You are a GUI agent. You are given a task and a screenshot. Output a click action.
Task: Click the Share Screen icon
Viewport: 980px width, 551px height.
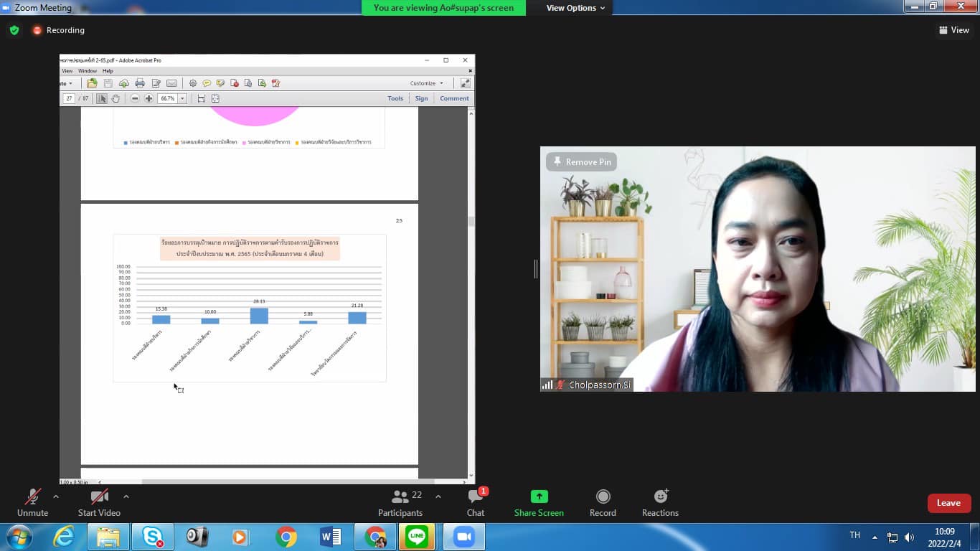539,496
